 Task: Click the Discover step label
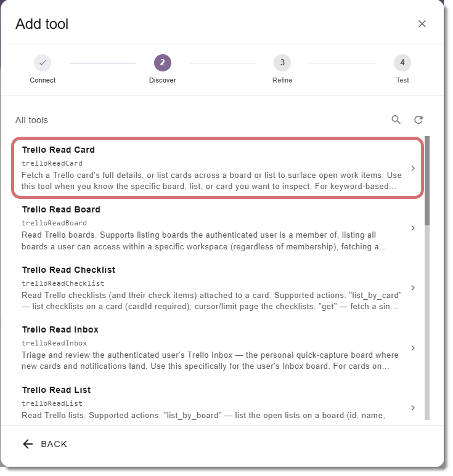163,80
